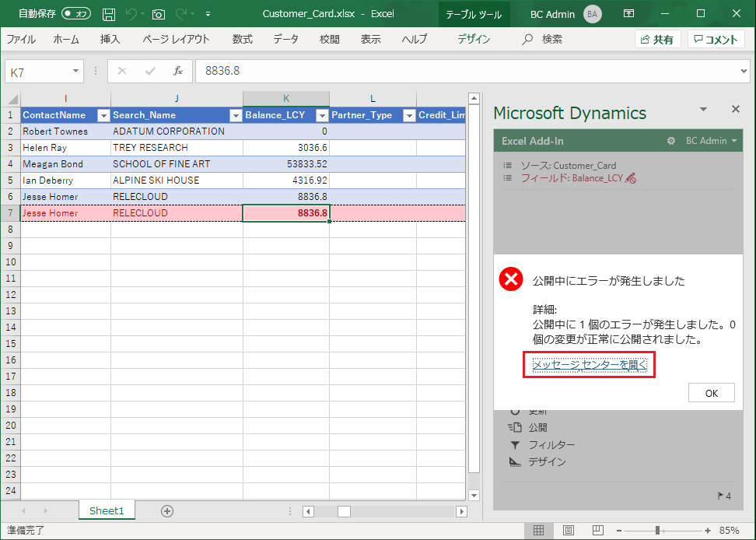This screenshot has height=540, width=756.
Task: Click the コメント button
Action: [716, 40]
